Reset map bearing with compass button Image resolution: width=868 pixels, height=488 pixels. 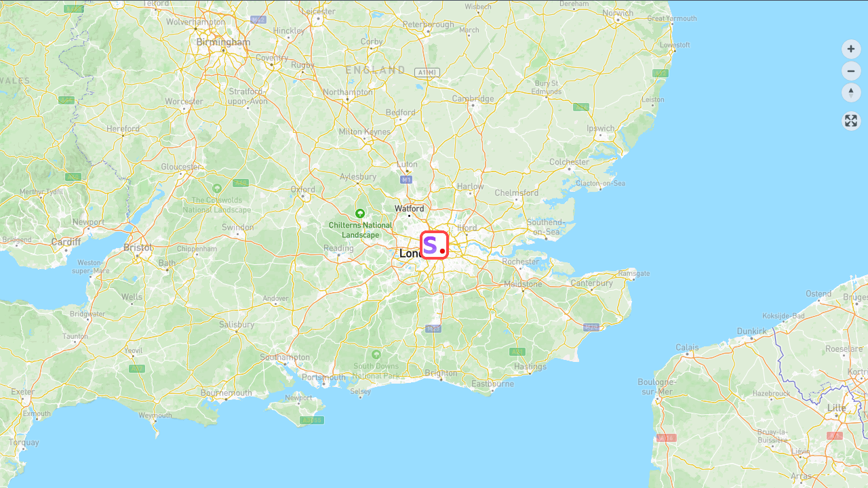click(851, 93)
